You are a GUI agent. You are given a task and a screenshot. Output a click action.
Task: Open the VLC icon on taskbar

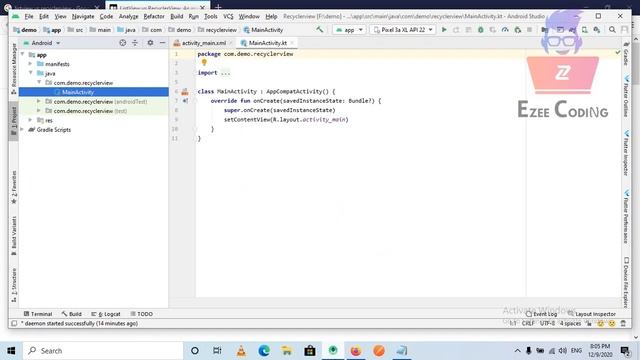point(241,351)
